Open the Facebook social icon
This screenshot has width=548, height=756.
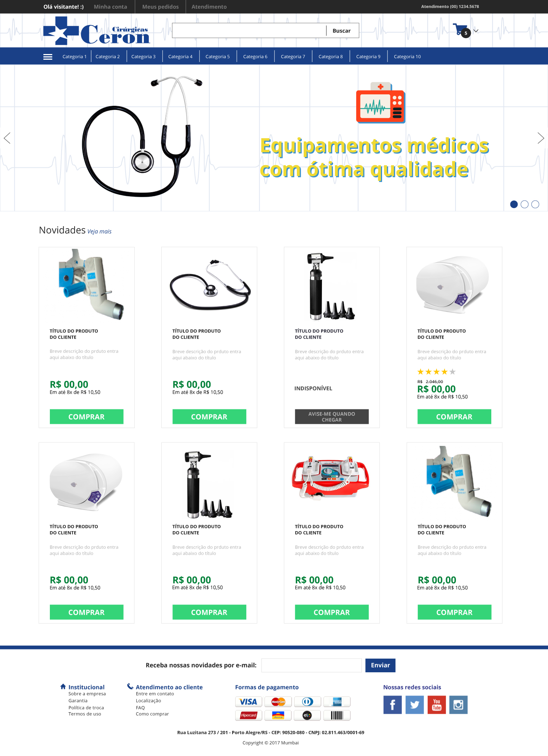coord(392,705)
